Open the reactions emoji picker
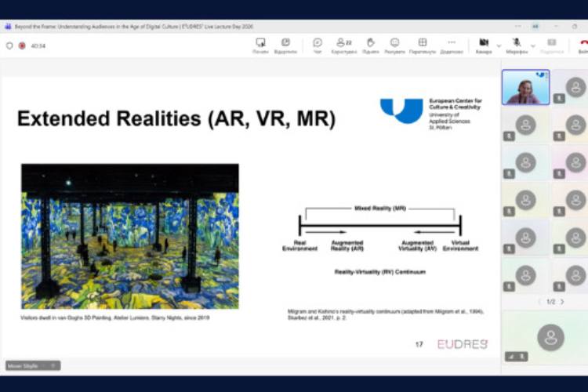This screenshot has height=392, width=588. [394, 44]
